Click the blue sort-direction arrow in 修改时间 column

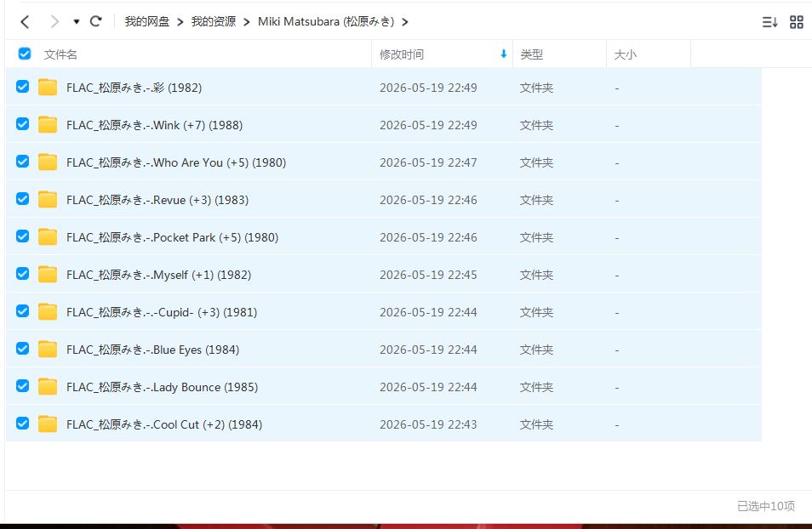click(x=503, y=54)
